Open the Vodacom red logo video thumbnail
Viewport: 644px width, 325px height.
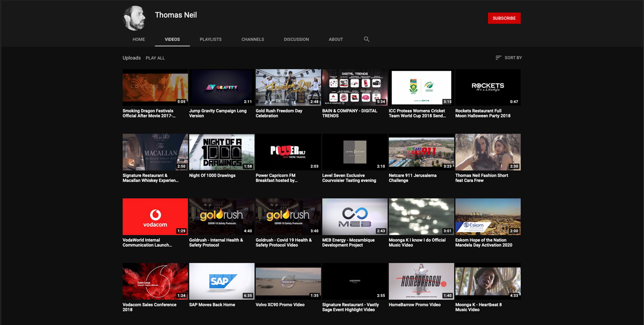point(155,217)
